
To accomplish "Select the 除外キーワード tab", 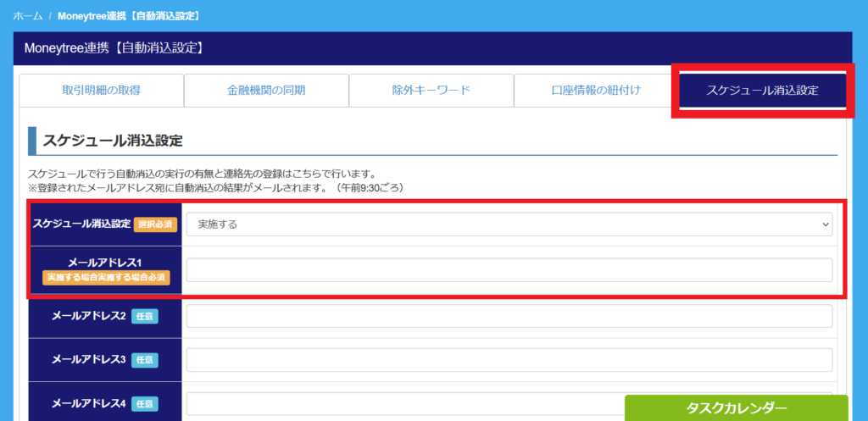I will point(431,90).
